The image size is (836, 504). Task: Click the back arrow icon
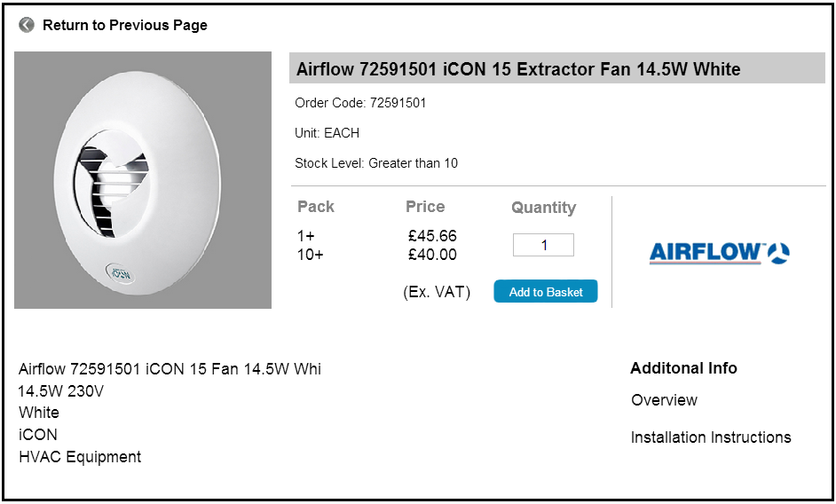tap(27, 25)
